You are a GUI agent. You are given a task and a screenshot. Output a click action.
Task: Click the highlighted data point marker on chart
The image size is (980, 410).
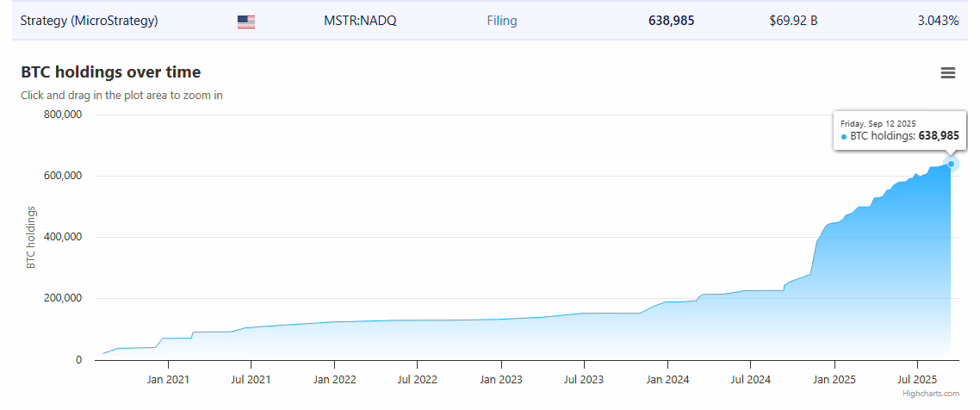[x=951, y=164]
